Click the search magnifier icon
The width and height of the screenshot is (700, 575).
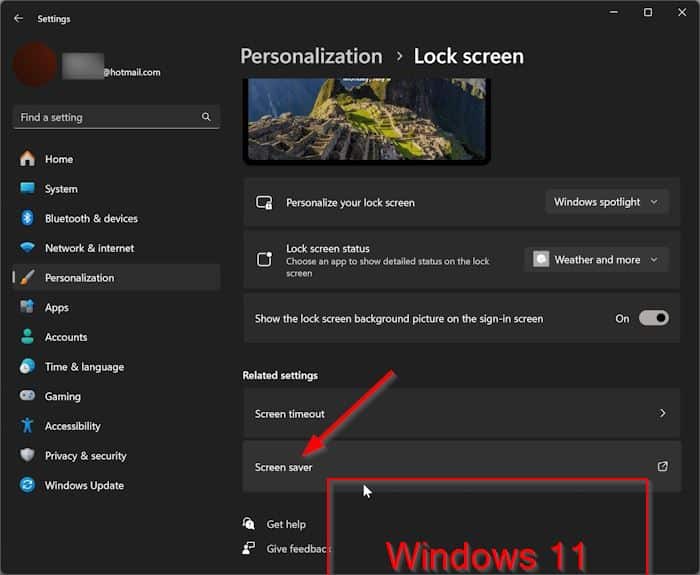206,117
